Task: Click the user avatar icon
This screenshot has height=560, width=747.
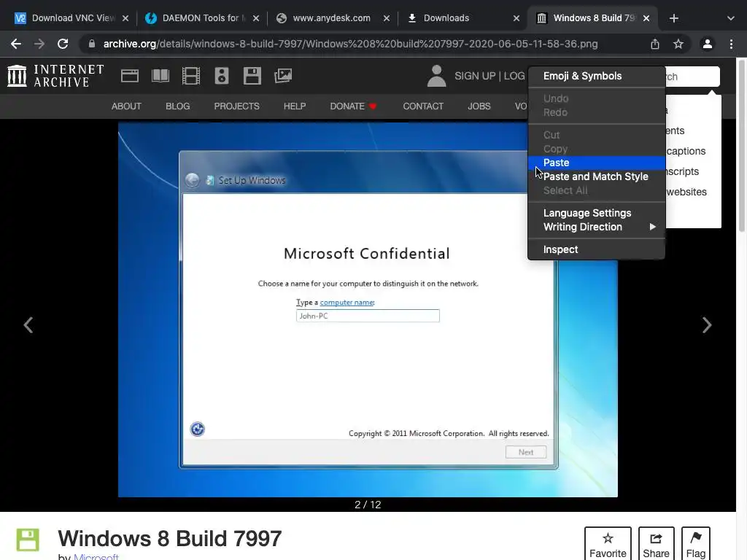Action: pos(436,76)
